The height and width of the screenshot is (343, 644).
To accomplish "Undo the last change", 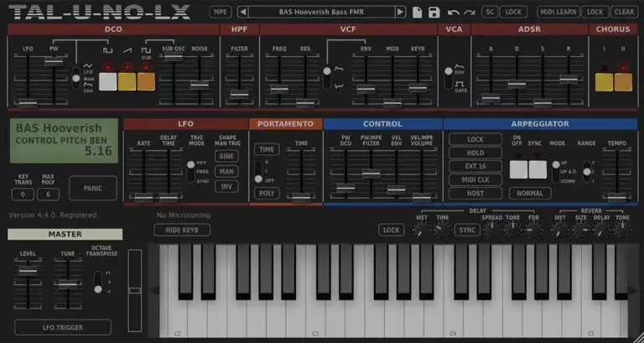I will point(454,13).
